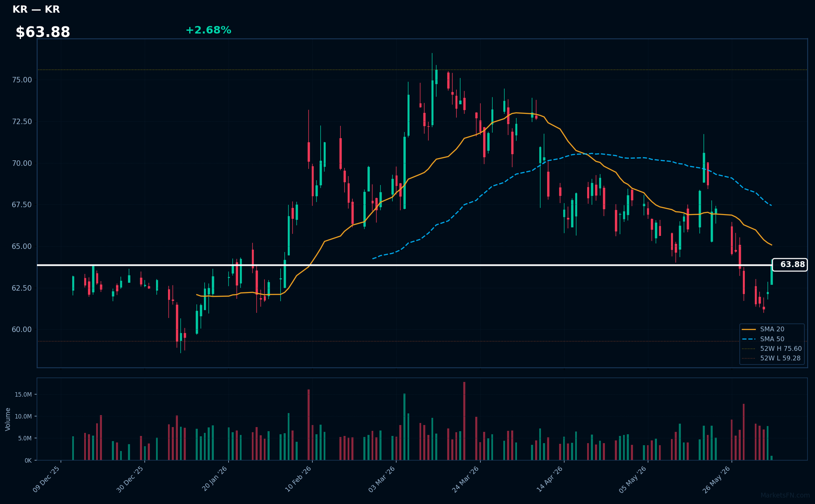This screenshot has width=815, height=504.
Task: Click the 14 Apr '26 date label
Action: pos(550,479)
